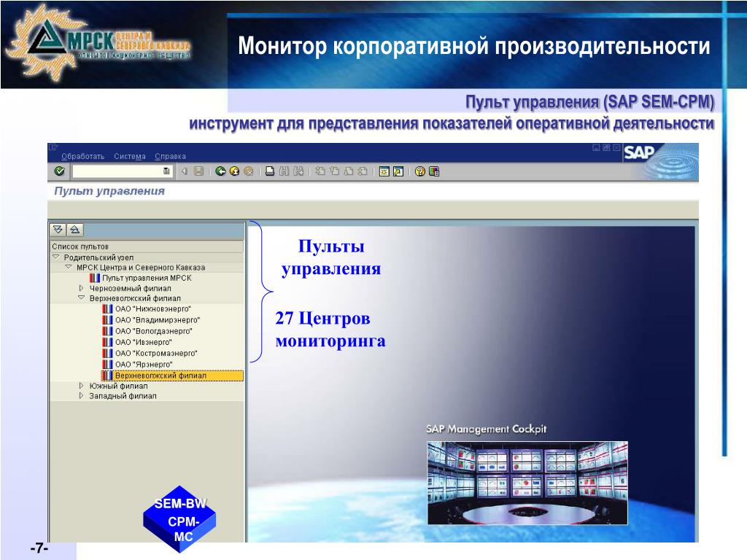This screenshot has width=747, height=560.
Task: Click the SAP Management Cockpit picture
Action: (527, 483)
